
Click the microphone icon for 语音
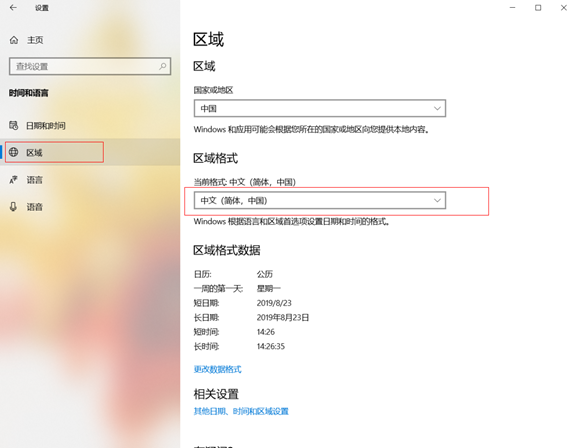tap(14, 207)
